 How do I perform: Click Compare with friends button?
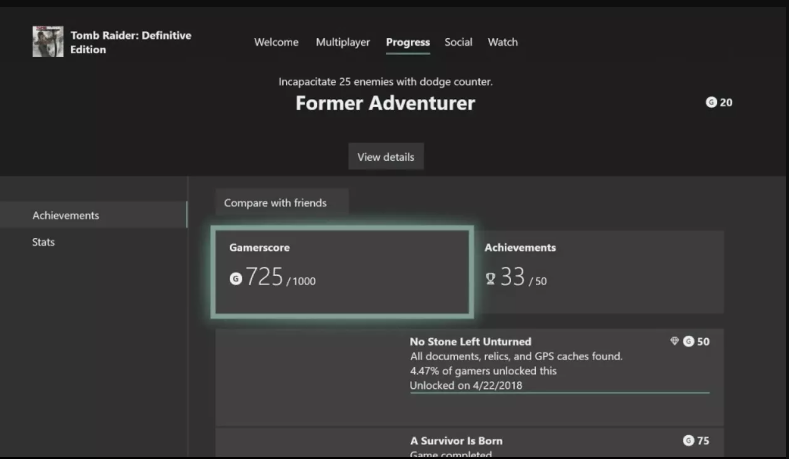click(282, 203)
